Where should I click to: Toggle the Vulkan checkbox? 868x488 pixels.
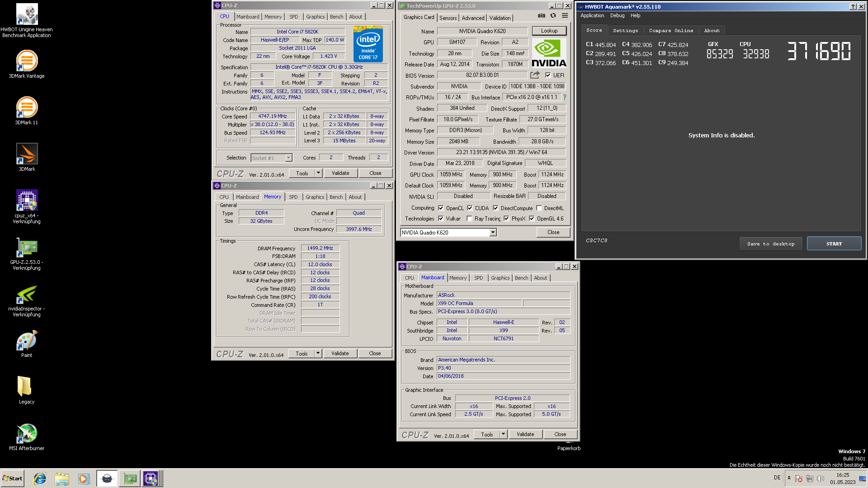click(441, 219)
